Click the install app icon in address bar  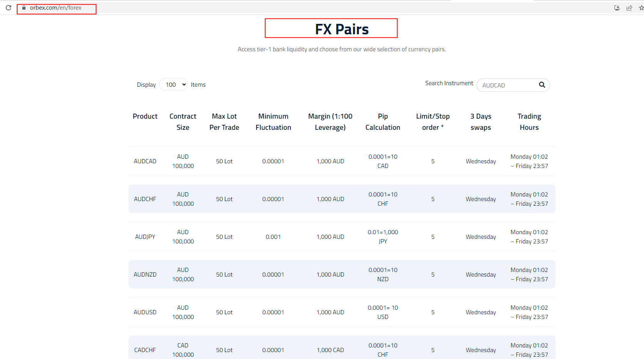tap(617, 8)
